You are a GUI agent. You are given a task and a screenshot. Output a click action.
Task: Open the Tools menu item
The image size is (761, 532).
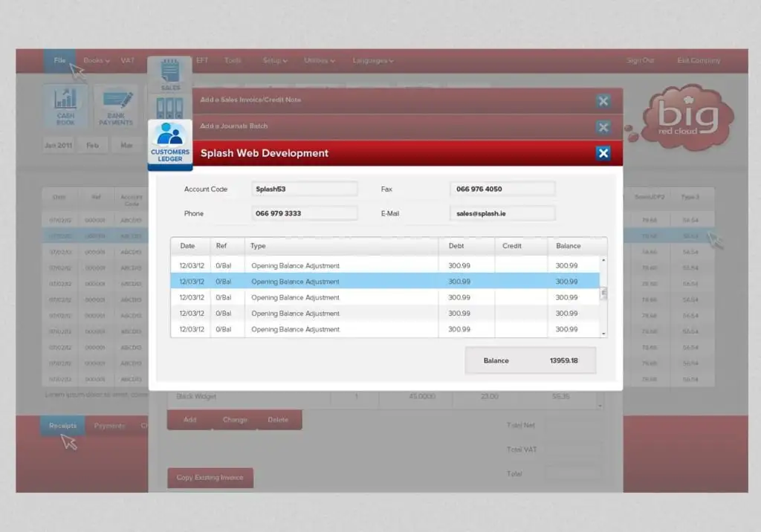[x=233, y=61]
